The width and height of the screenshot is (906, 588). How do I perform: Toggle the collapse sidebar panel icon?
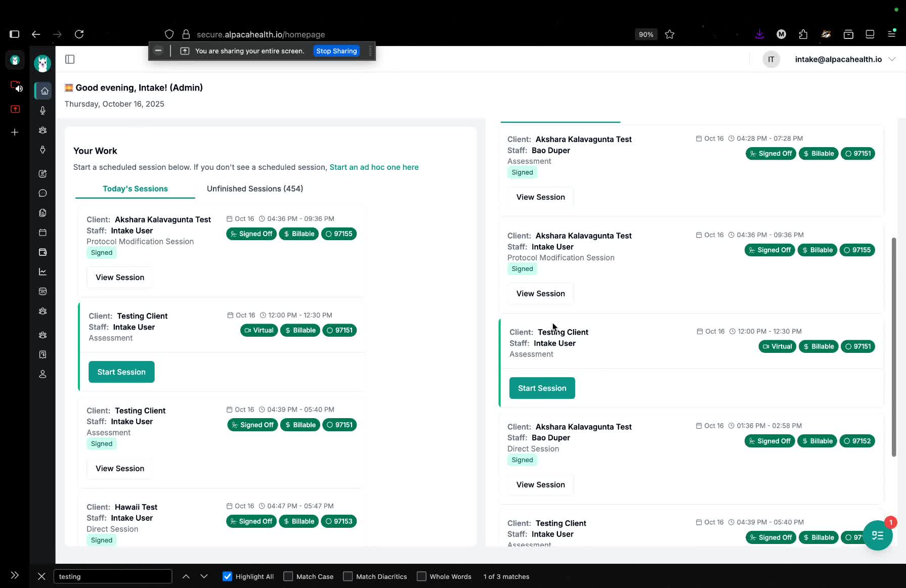pyautogui.click(x=70, y=60)
